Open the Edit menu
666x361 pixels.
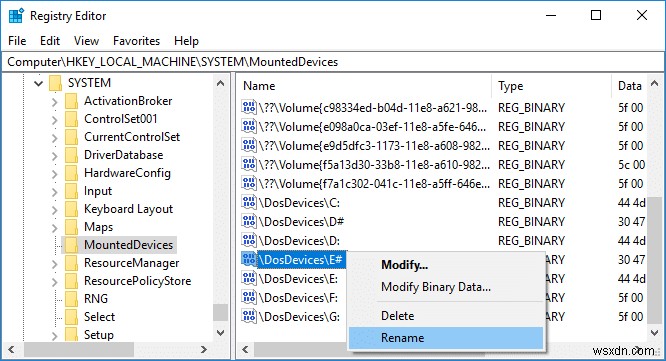click(50, 41)
